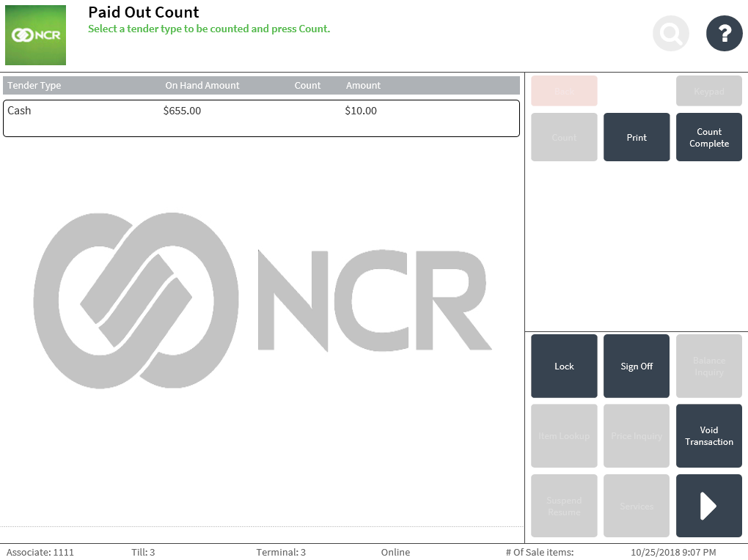The height and width of the screenshot is (560, 748).
Task: Click the Services button
Action: tap(636, 506)
